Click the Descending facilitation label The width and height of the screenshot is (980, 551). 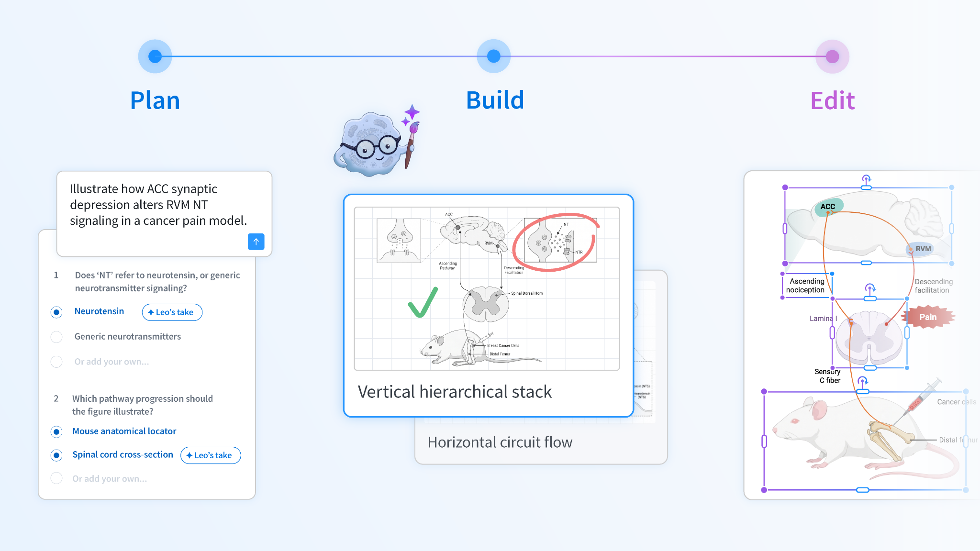click(934, 286)
